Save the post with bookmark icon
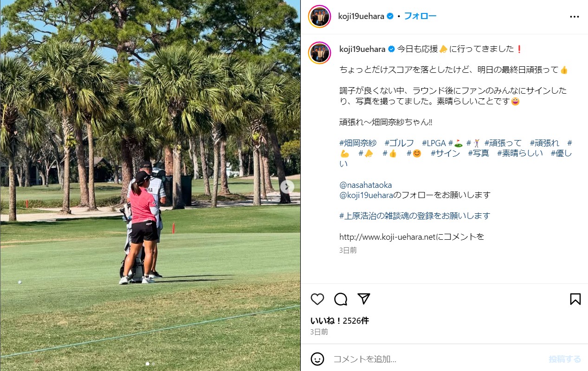This screenshot has height=371, width=588. point(575,299)
